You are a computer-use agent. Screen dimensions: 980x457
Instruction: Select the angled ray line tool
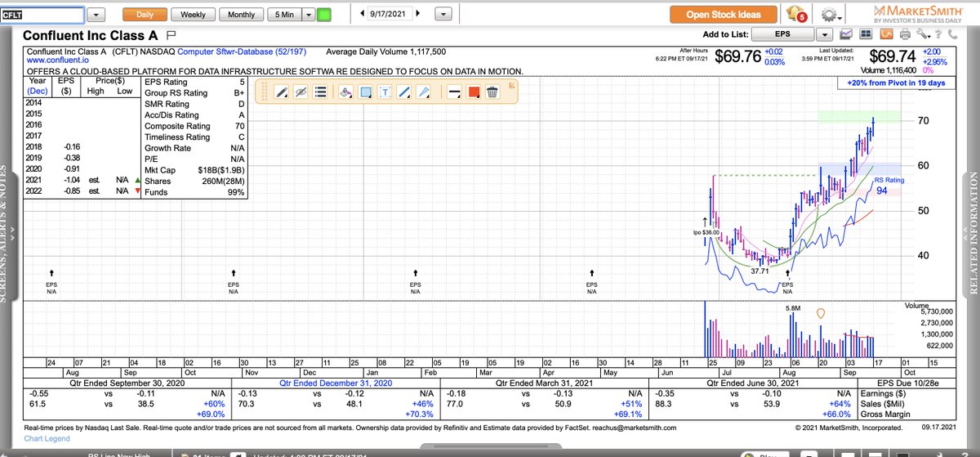coord(423,92)
